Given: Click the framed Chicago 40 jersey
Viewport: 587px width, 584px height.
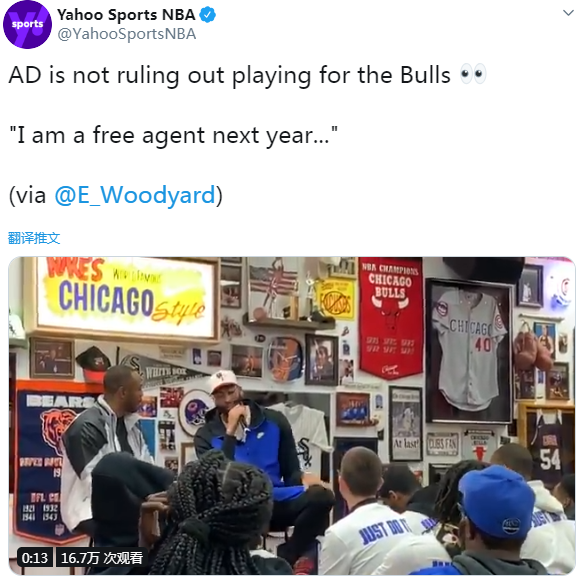Looking at the screenshot, I should [469, 352].
